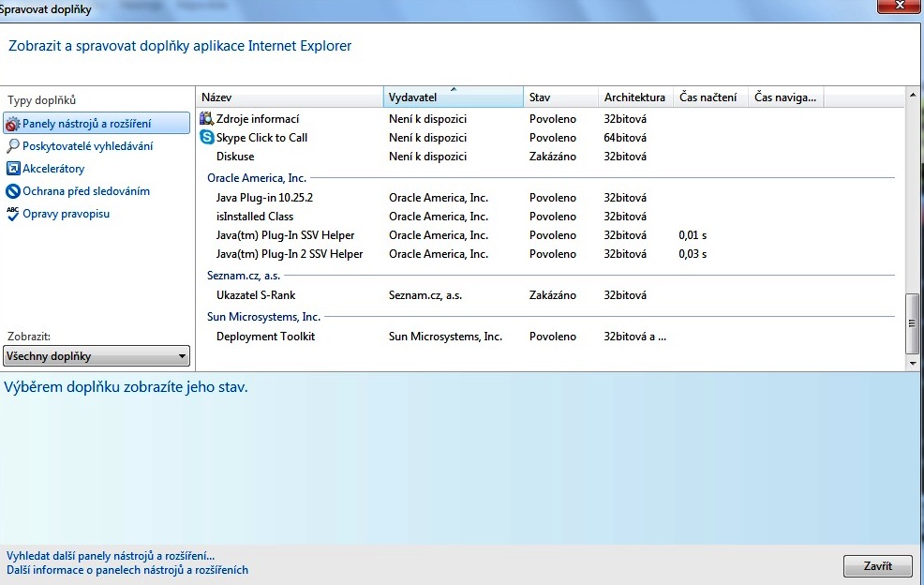Open the Všechny doplňky dropdown
Image resolution: width=924 pixels, height=585 pixels.
[97, 356]
